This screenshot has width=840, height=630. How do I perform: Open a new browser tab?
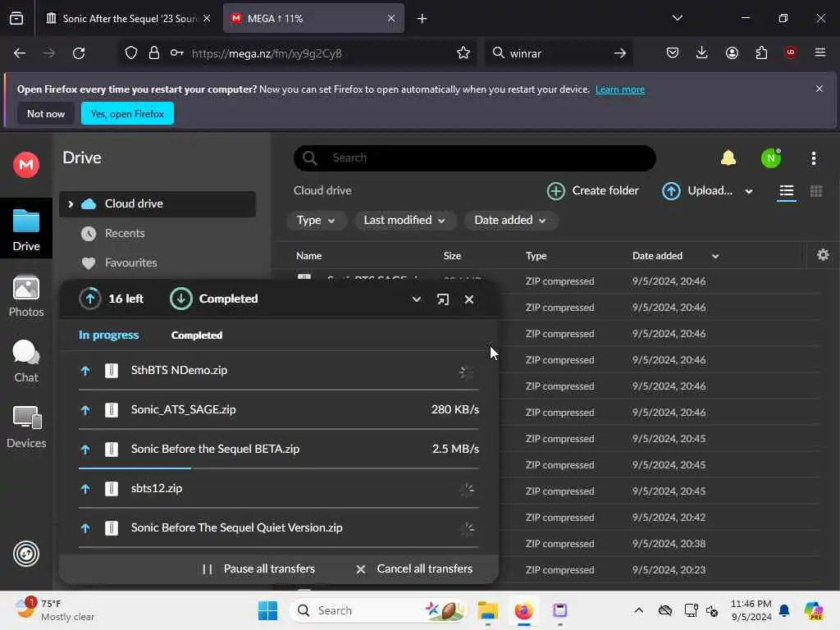pos(422,19)
